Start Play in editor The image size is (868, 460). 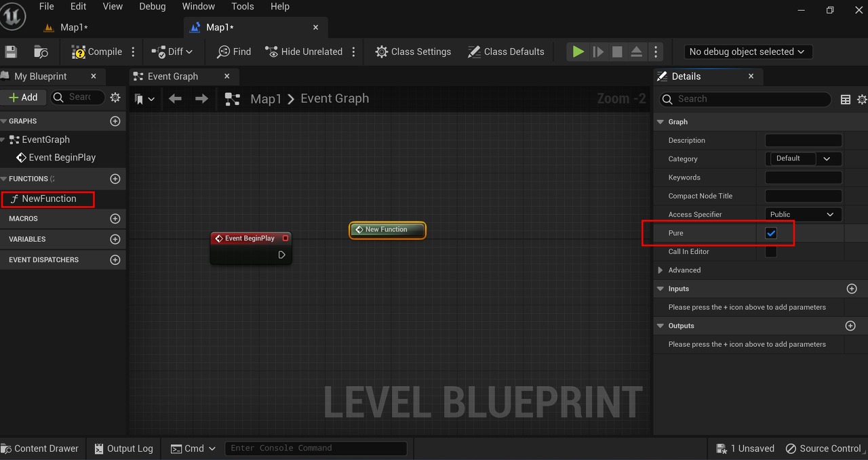[578, 51]
